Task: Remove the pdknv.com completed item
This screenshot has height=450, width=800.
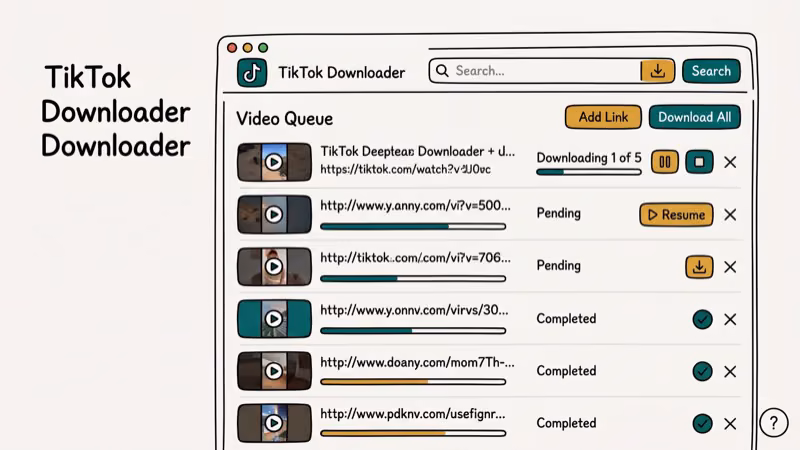Action: [730, 423]
